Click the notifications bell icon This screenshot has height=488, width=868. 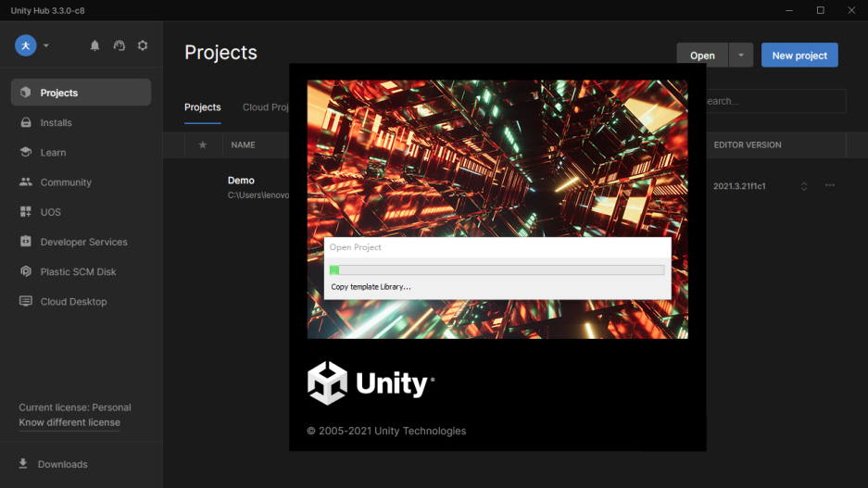pyautogui.click(x=94, y=45)
